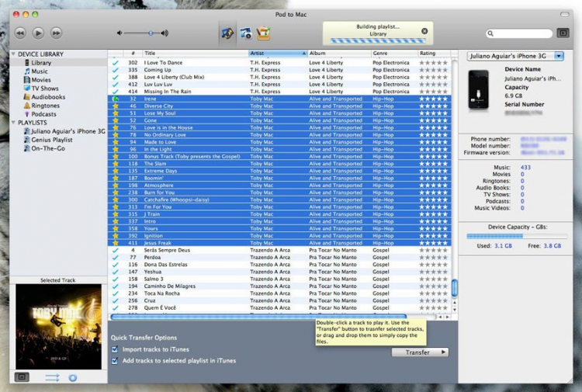Viewport: 582px width, 392px height.
Task: Click the horizontal scrollbar right arrow
Action: tap(447, 317)
